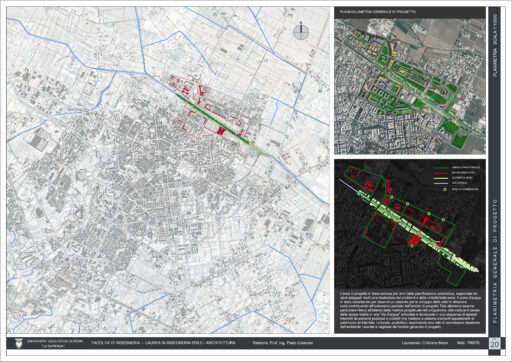The width and height of the screenshot is (512, 362).
Task: Click the red building cluster on main map
Action: (x=220, y=131)
